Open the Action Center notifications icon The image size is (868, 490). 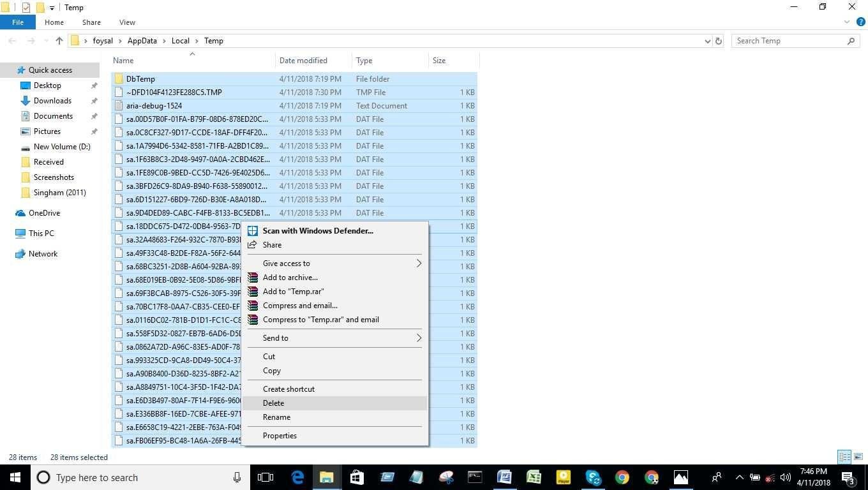pos(849,477)
